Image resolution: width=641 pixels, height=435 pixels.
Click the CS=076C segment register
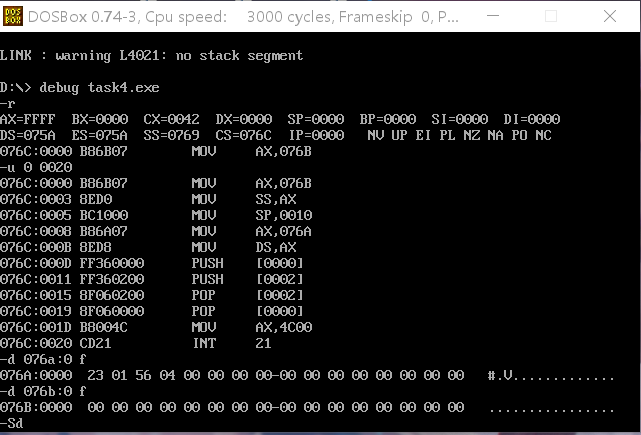(244, 135)
